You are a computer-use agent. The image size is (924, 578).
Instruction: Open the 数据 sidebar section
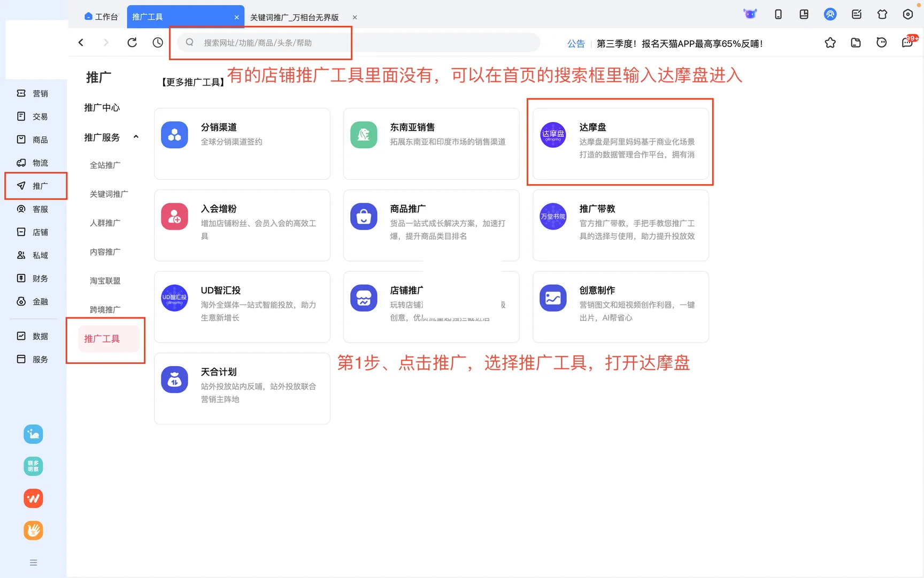pos(33,336)
